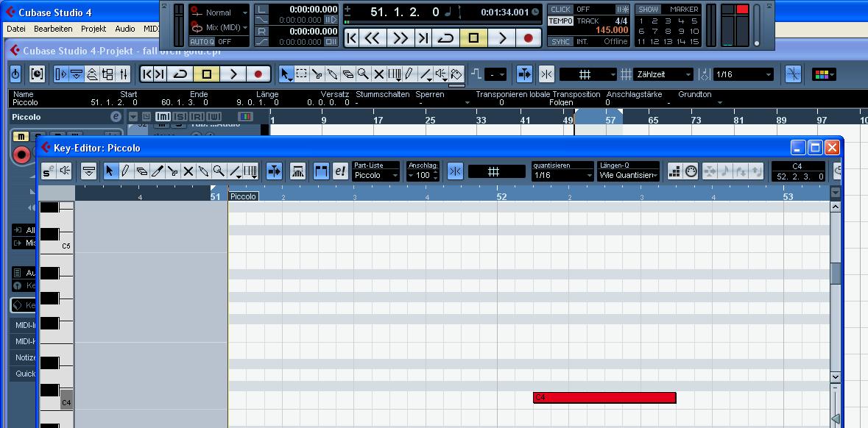Toggle Solo editor button in Key-Editor
This screenshot has height=428, width=868.
click(x=49, y=171)
